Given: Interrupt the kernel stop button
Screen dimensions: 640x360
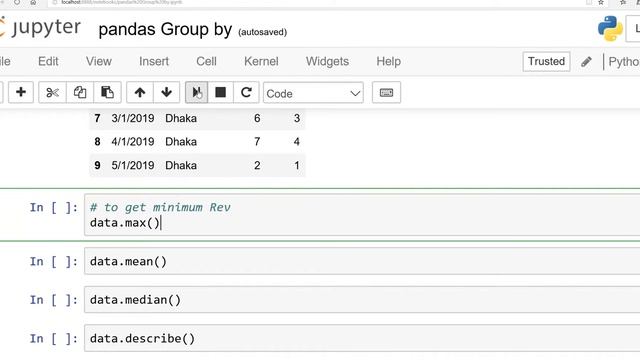Looking at the screenshot, I should (x=220, y=92).
